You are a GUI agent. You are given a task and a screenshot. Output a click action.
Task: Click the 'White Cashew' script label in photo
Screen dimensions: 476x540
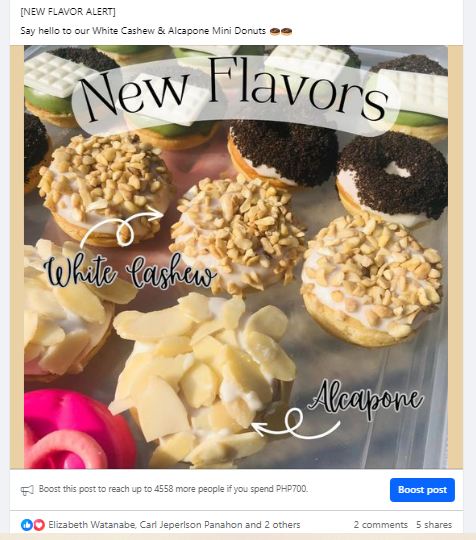(x=130, y=272)
